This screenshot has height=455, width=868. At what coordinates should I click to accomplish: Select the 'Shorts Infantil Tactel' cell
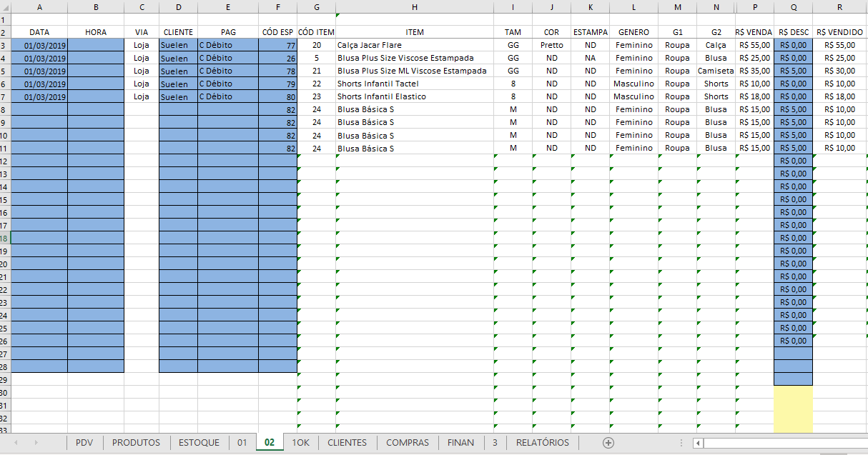click(x=415, y=84)
